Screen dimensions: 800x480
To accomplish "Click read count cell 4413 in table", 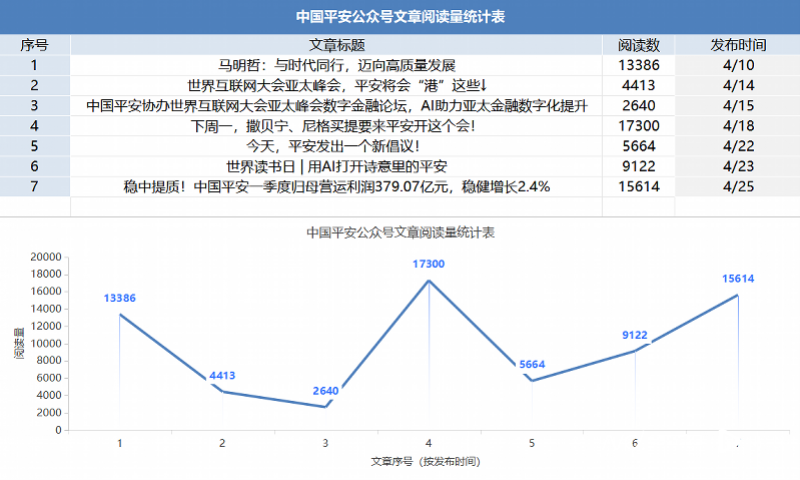I will [x=639, y=85].
